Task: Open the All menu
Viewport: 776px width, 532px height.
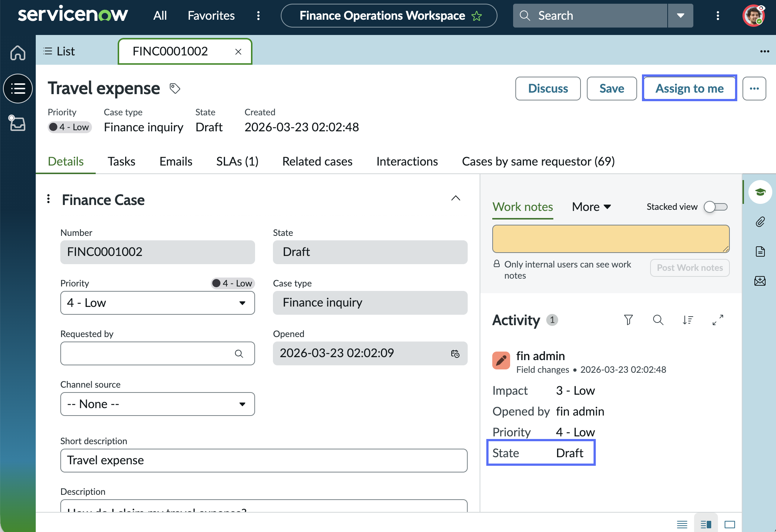Action: 160,16
